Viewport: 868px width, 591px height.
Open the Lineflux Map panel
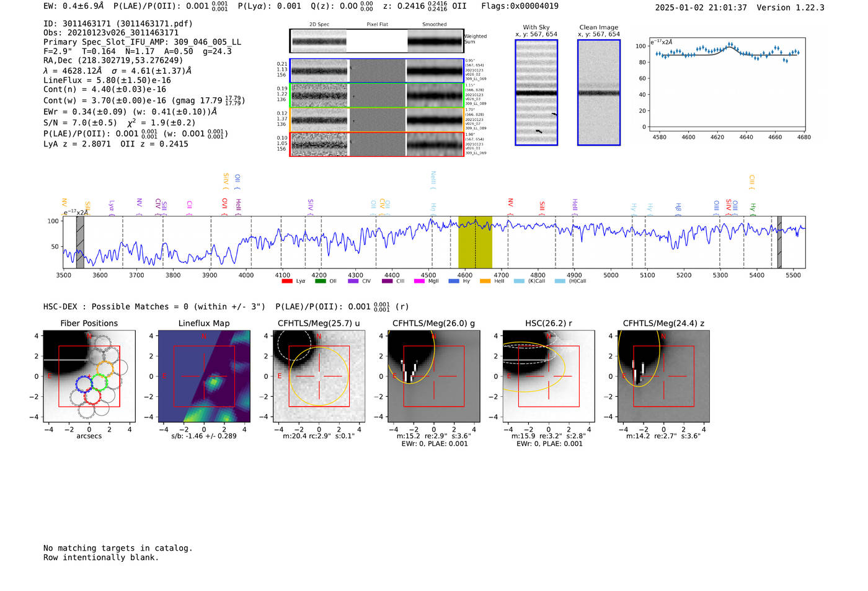[204, 376]
